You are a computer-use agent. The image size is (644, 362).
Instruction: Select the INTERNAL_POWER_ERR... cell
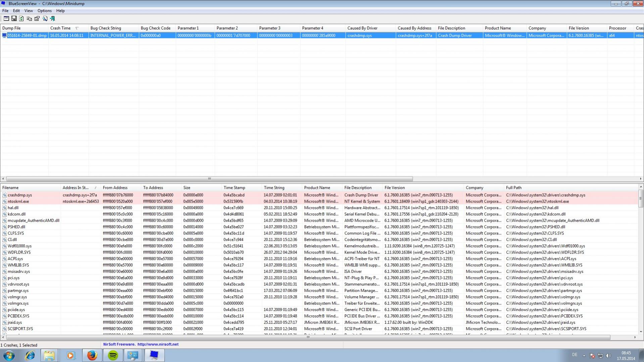[114, 35]
